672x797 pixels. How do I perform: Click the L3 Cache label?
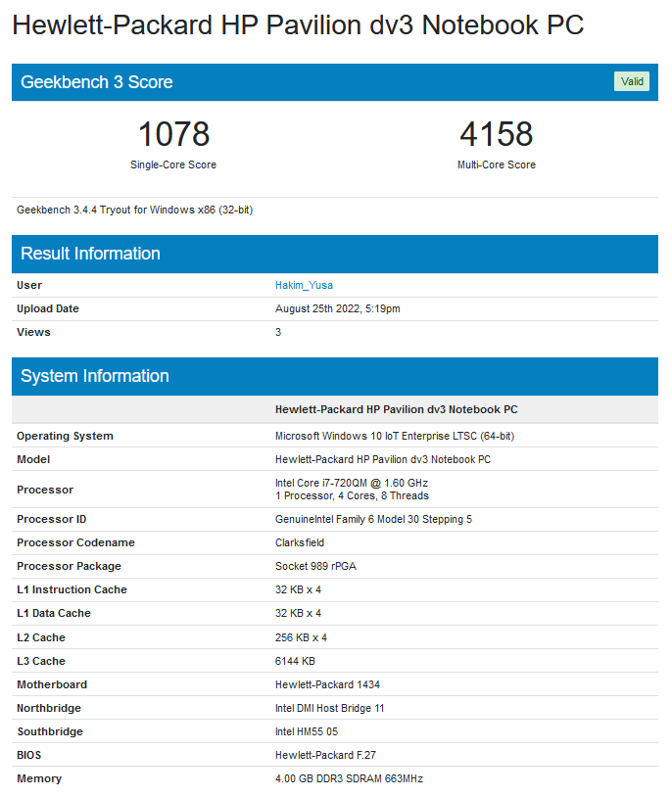pyautogui.click(x=41, y=661)
